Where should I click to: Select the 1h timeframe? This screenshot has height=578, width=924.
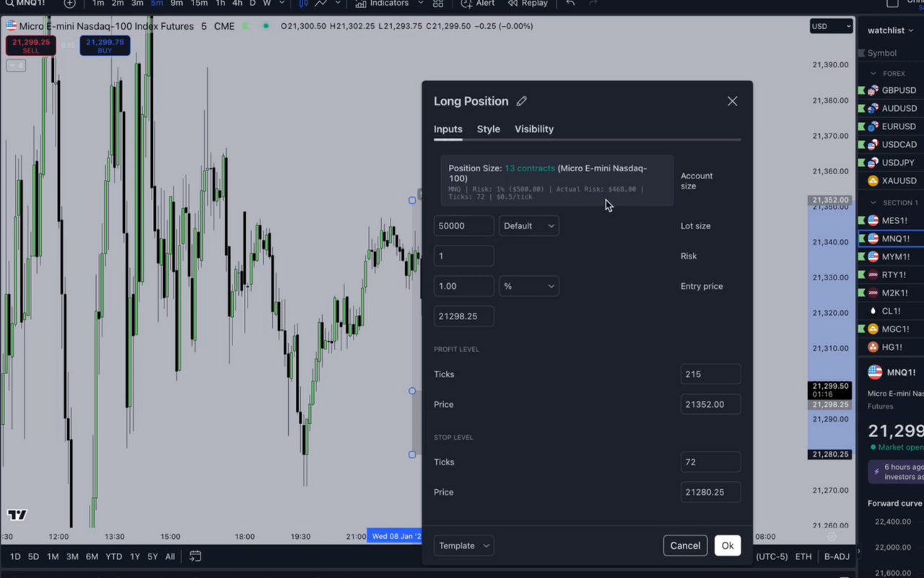[x=220, y=3]
